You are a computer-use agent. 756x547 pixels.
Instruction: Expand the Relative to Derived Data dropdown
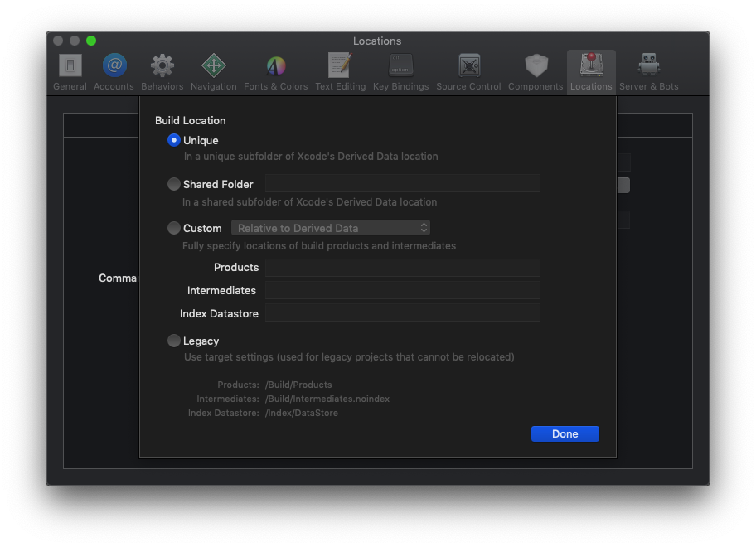tap(331, 228)
